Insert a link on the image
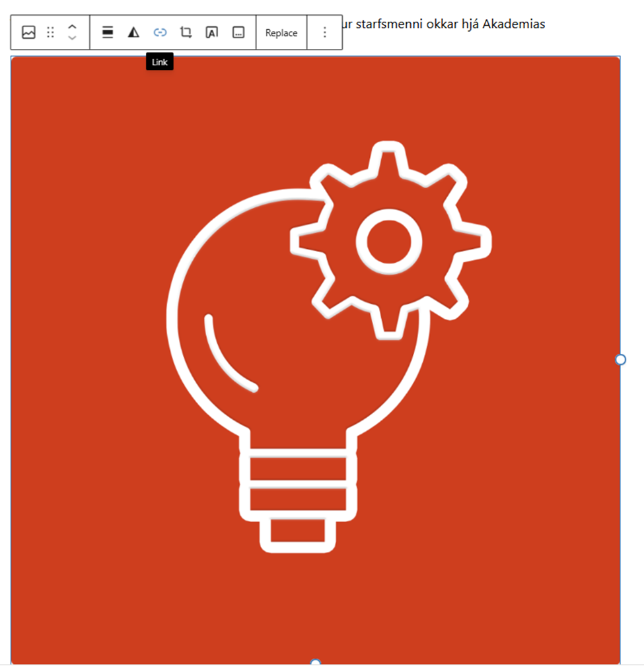The image size is (644, 670). [x=160, y=32]
